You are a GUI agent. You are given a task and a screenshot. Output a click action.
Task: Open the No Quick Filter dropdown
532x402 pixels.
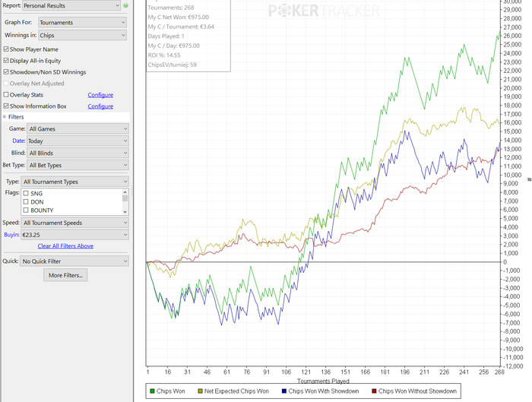(74, 261)
